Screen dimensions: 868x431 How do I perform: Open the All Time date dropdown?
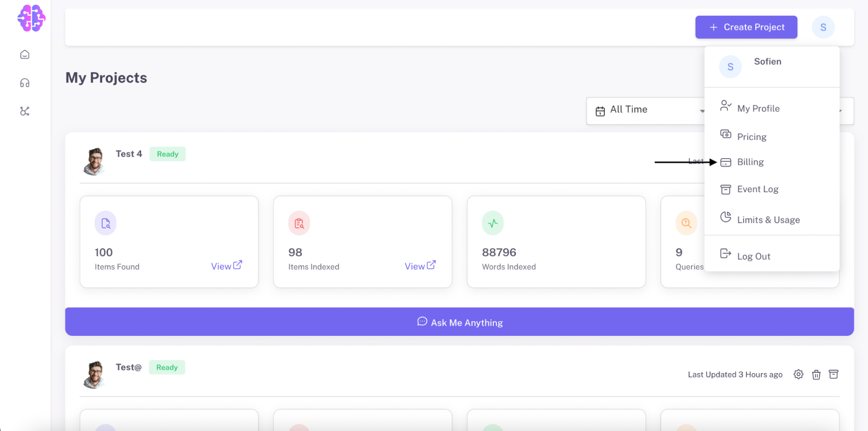click(646, 111)
